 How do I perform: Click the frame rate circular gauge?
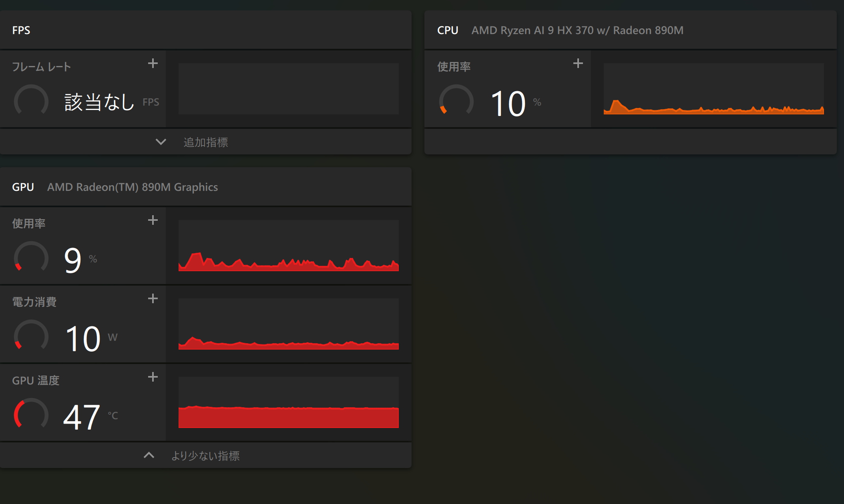(31, 101)
